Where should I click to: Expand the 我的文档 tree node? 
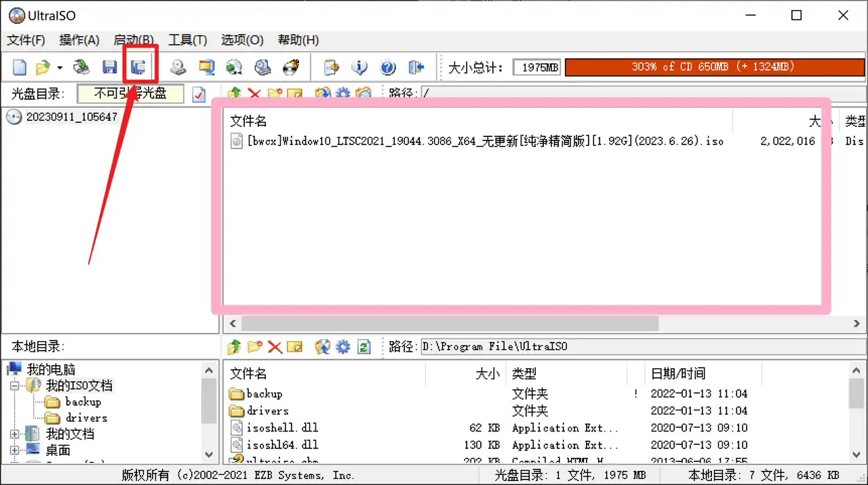[14, 434]
